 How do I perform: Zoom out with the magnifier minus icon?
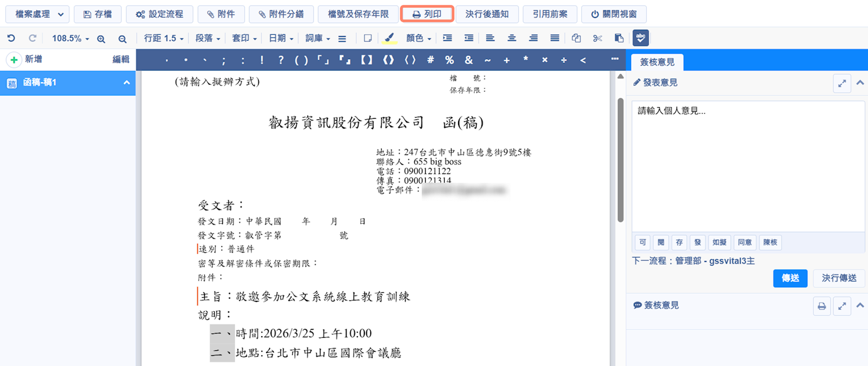click(x=123, y=38)
